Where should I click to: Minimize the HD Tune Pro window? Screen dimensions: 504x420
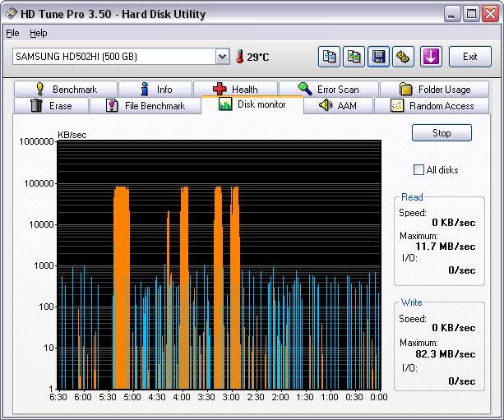coord(451,14)
